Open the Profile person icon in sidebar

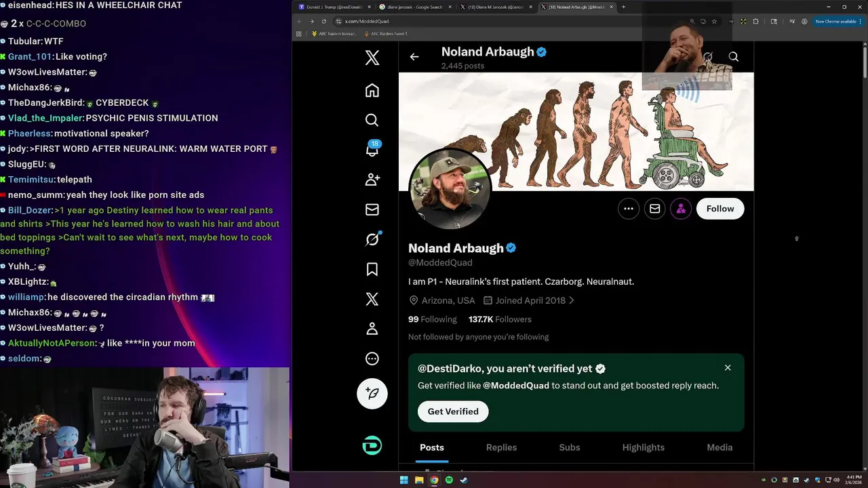(372, 329)
